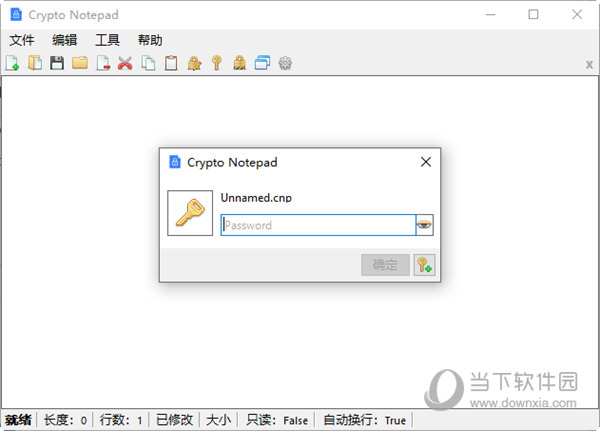The width and height of the screenshot is (600, 431).
Task: Click the Open file toolbar icon
Action: click(35, 63)
